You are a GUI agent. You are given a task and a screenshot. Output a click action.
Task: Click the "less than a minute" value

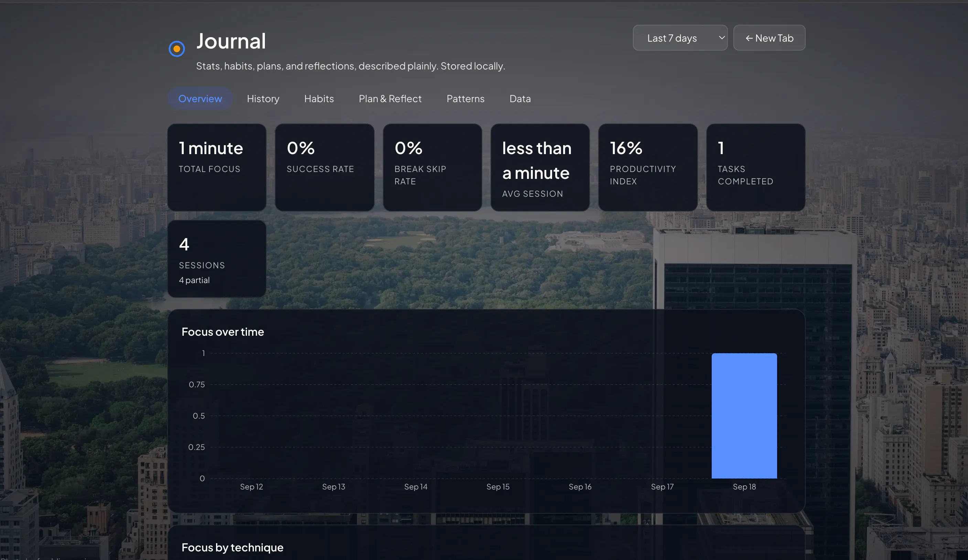pos(537,161)
